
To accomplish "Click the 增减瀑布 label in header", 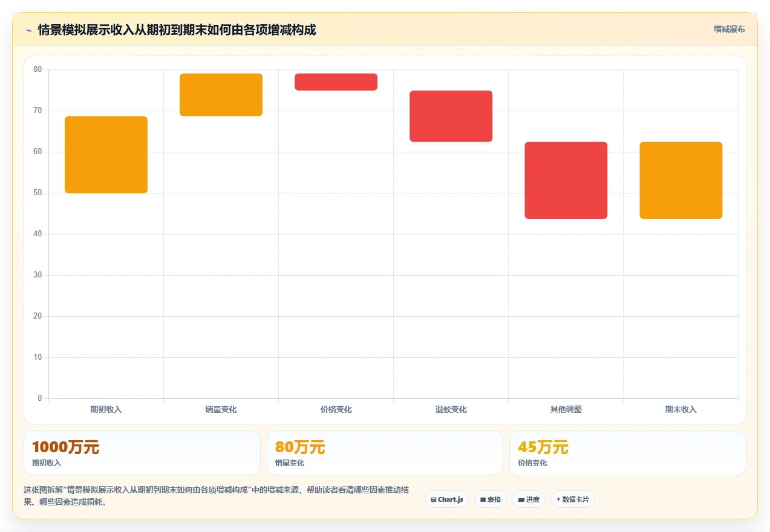I will (729, 29).
